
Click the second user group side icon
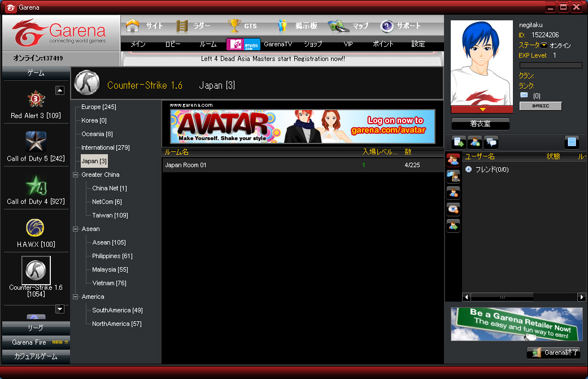(454, 177)
